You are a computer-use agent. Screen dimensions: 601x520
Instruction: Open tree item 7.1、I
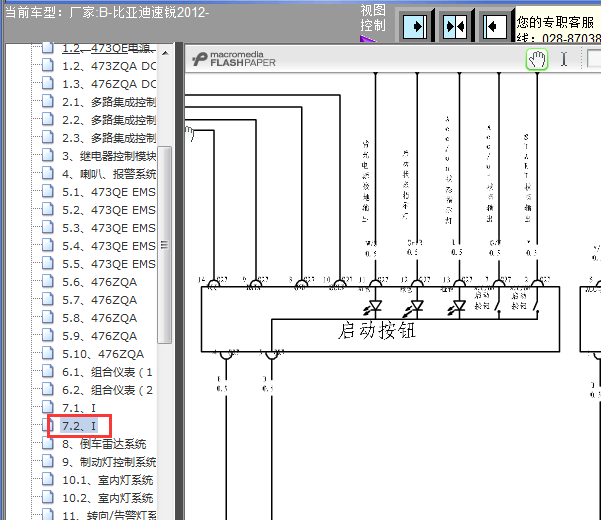click(79, 408)
